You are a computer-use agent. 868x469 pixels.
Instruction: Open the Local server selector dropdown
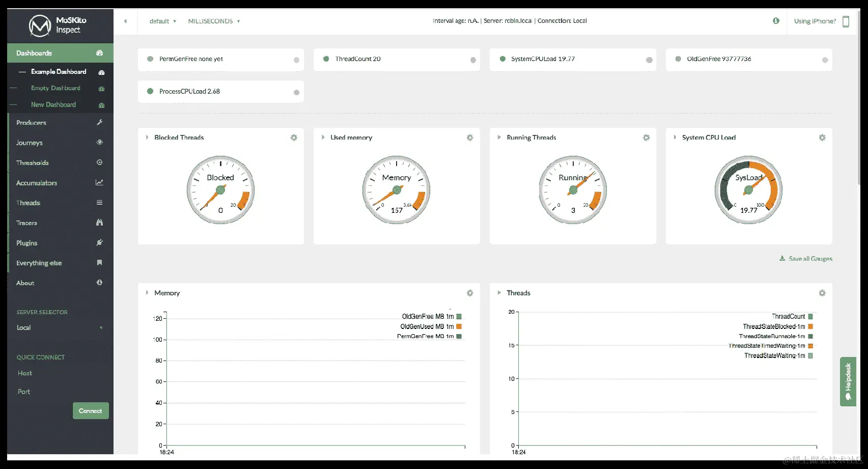tap(60, 327)
